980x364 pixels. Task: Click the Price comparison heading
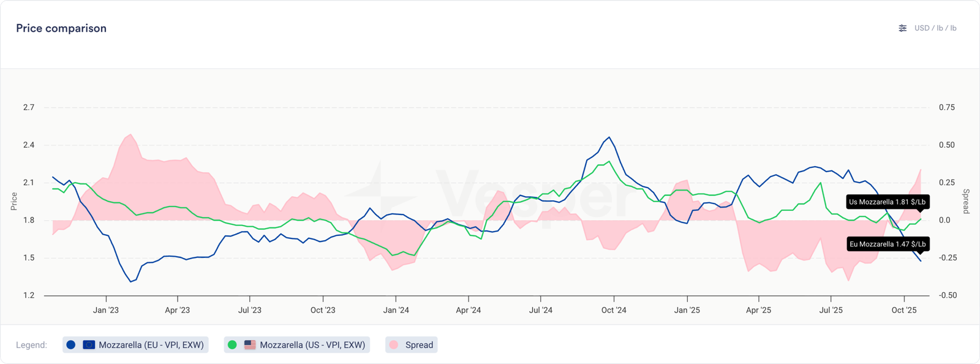[x=61, y=28]
